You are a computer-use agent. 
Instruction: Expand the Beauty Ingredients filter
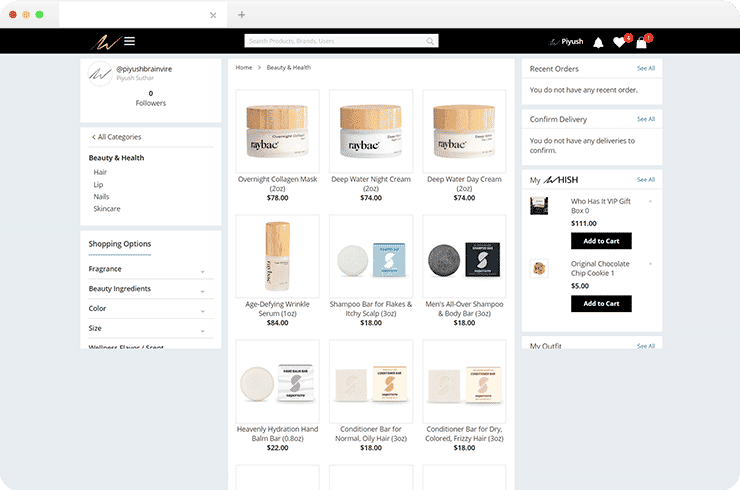click(202, 291)
